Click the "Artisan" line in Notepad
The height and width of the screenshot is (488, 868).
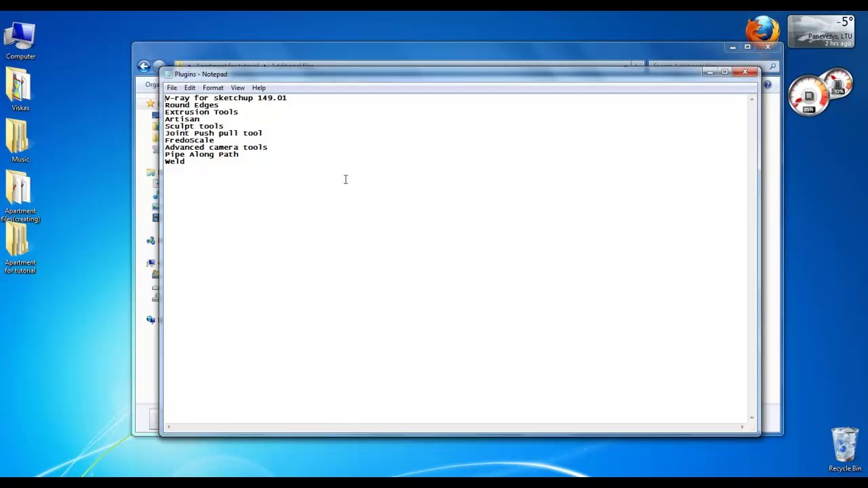182,119
